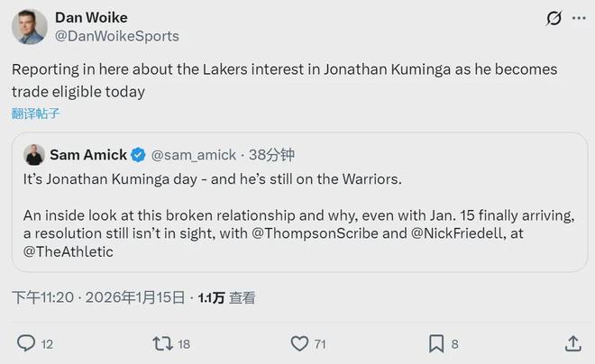Screen dimensions: 595x364
Task: Bookmark this post
Action: click(435, 343)
